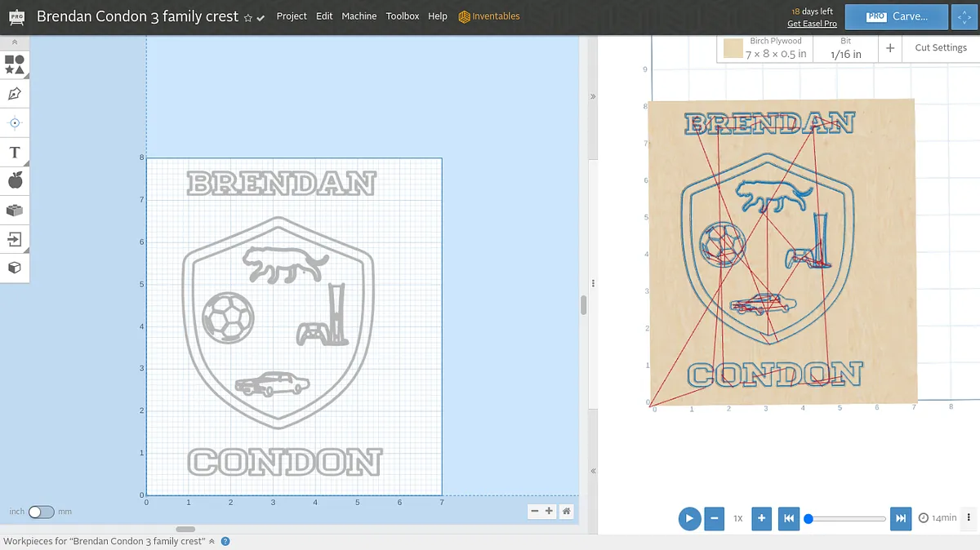Click the Import file icon

[15, 239]
